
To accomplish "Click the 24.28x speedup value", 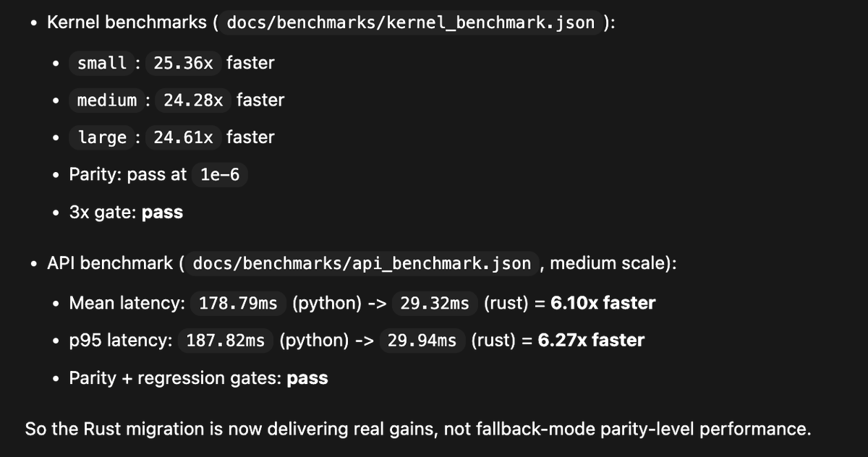I will [193, 100].
